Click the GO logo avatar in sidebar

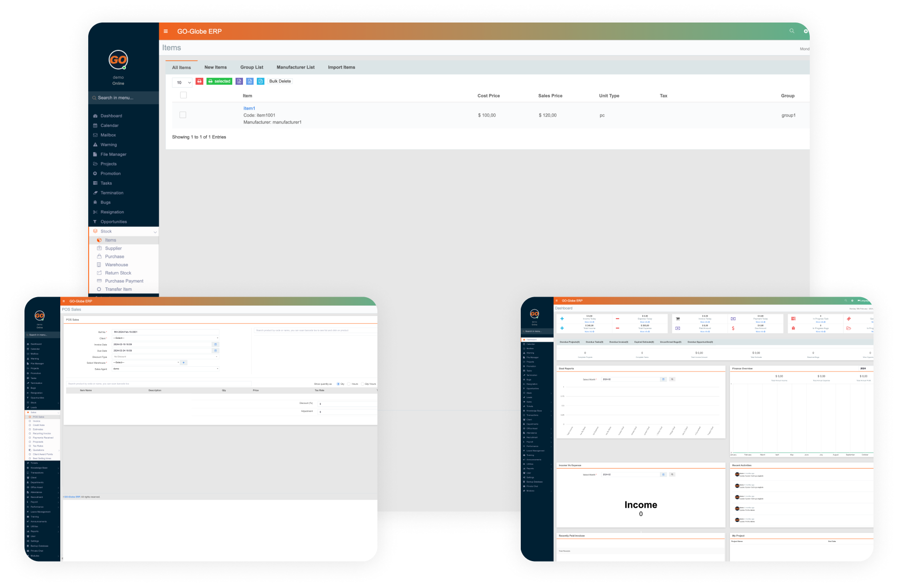118,60
